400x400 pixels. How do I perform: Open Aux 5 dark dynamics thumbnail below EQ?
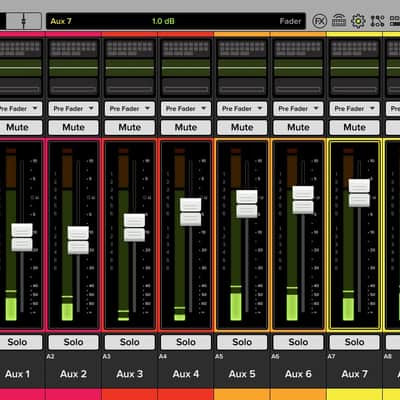[242, 87]
